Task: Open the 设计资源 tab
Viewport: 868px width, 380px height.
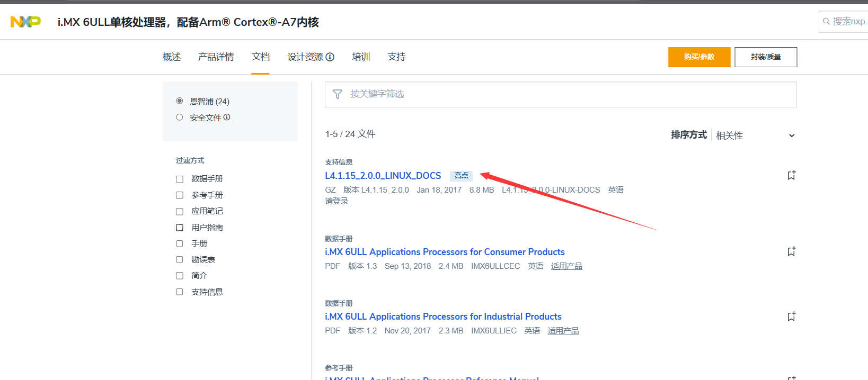Action: (x=305, y=57)
